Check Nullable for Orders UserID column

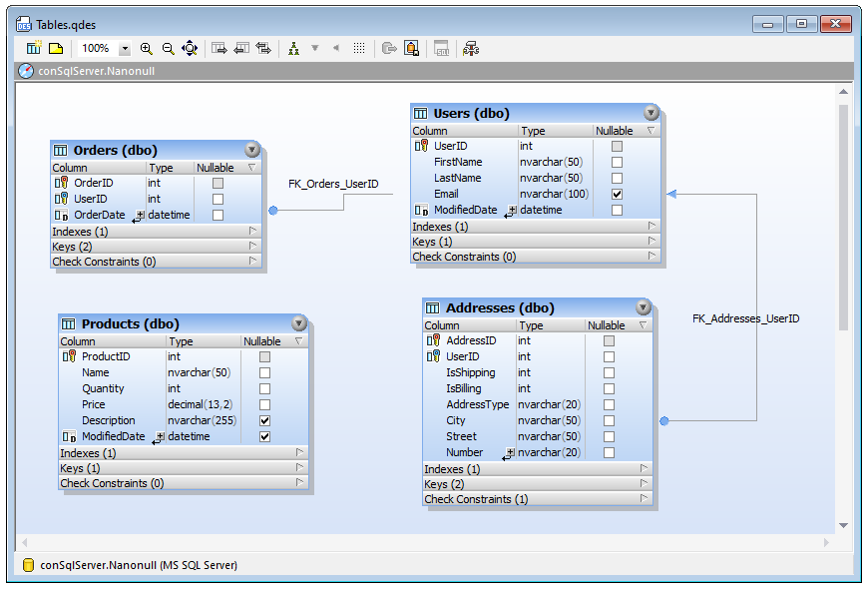tap(217, 199)
